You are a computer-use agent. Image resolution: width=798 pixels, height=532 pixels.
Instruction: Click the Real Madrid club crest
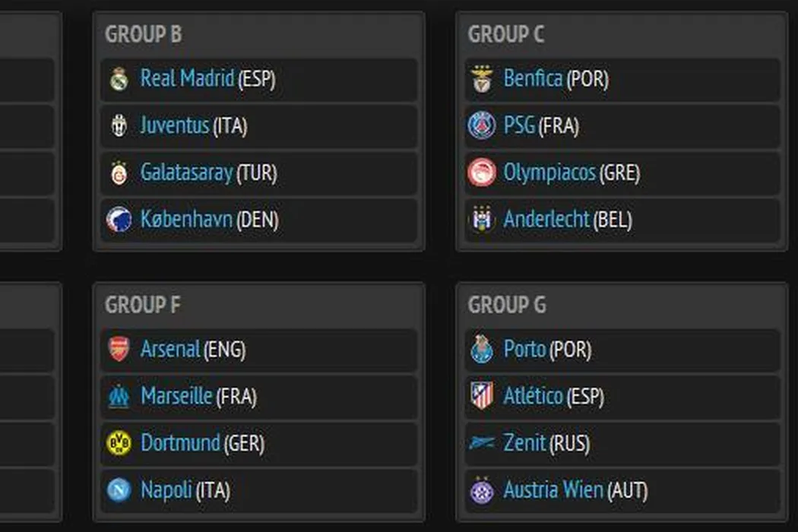[x=119, y=79]
